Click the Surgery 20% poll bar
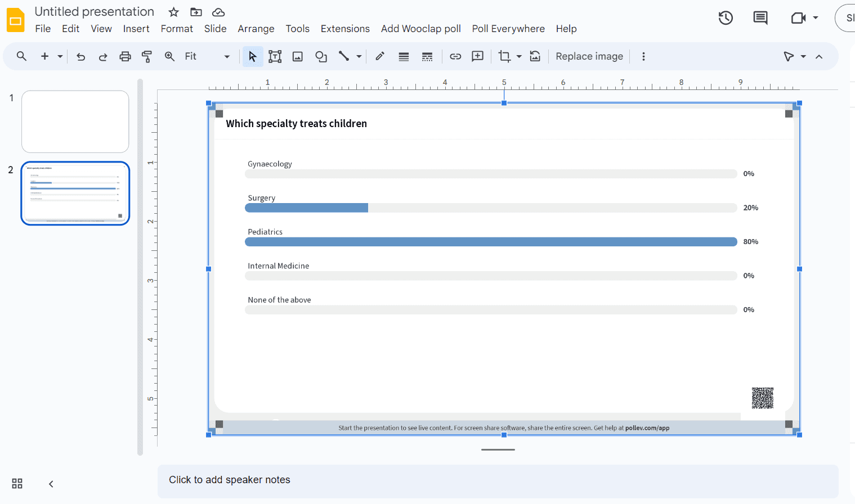This screenshot has height=504, width=855. point(491,208)
